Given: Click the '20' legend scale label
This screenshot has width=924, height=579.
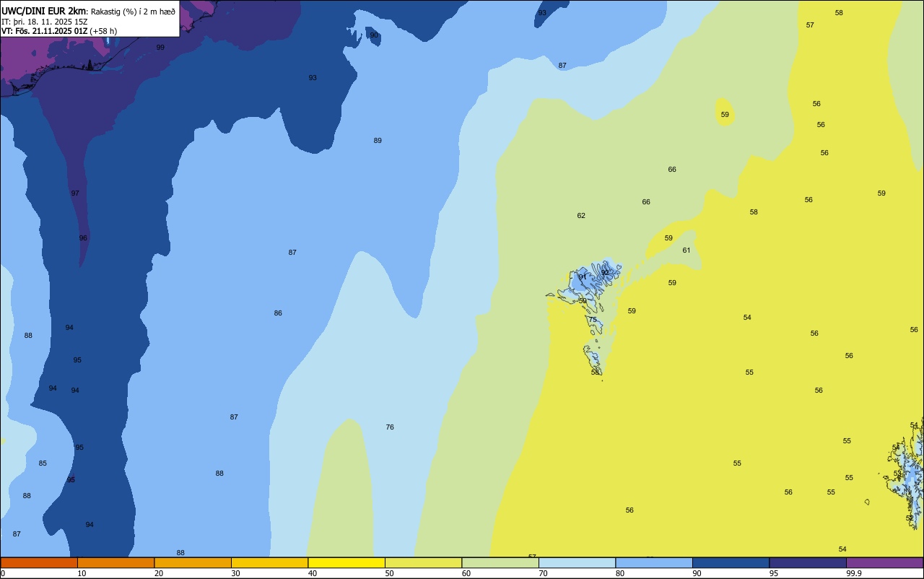Looking at the screenshot, I should pos(159,573).
